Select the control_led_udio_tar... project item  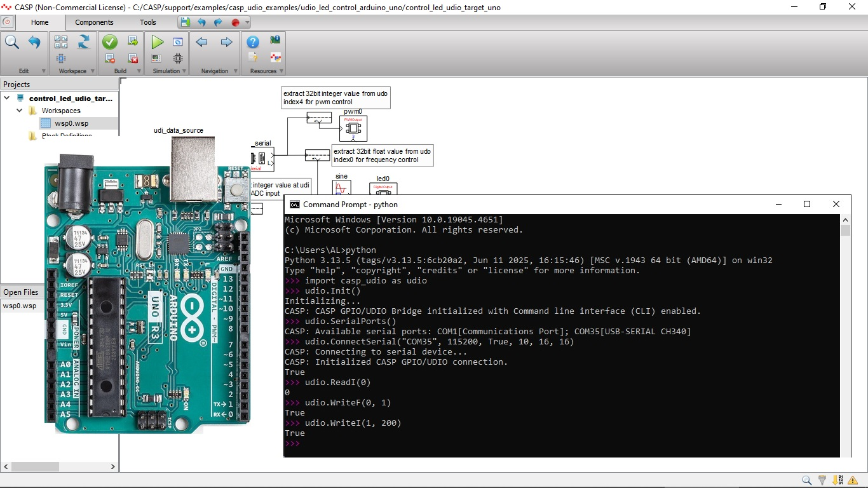click(x=71, y=98)
